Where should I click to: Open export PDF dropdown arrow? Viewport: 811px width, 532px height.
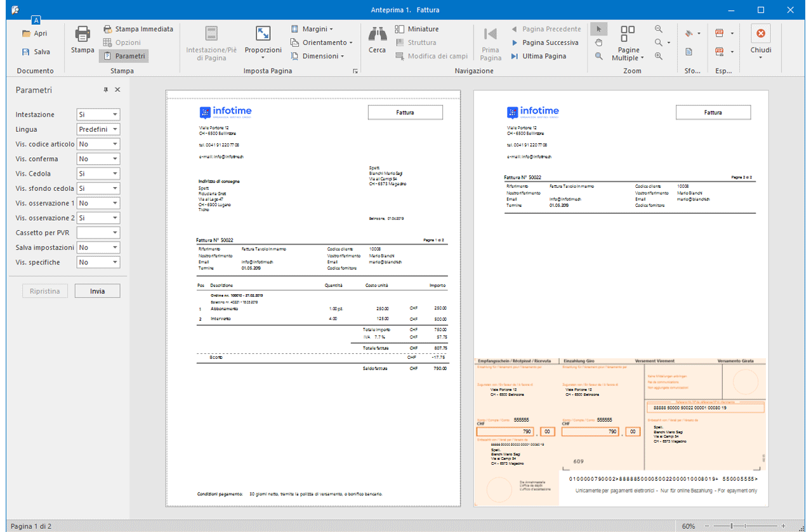[732, 34]
